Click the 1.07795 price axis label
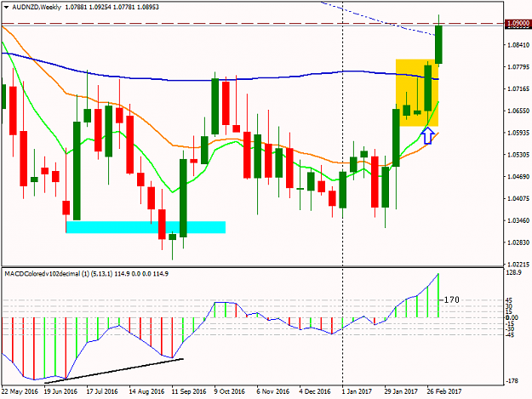Image resolution: width=532 pixels, height=399 pixels. (x=518, y=67)
